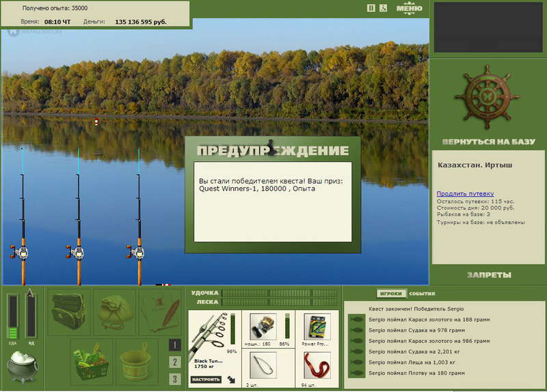Click the Power Pro line icon

pos(317,326)
